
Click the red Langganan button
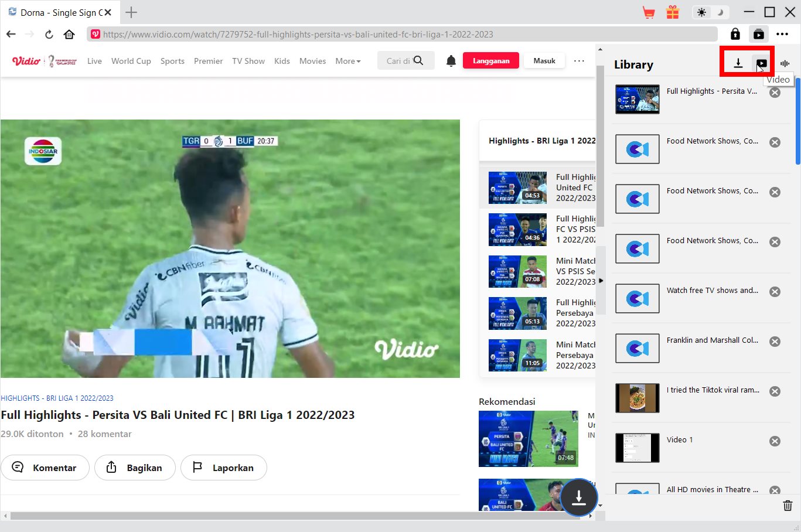click(x=490, y=61)
